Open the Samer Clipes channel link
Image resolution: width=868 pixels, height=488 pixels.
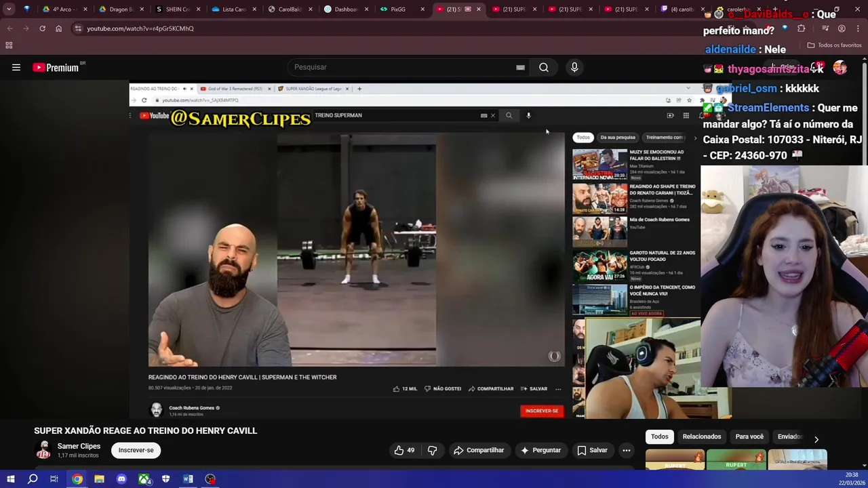pos(79,446)
